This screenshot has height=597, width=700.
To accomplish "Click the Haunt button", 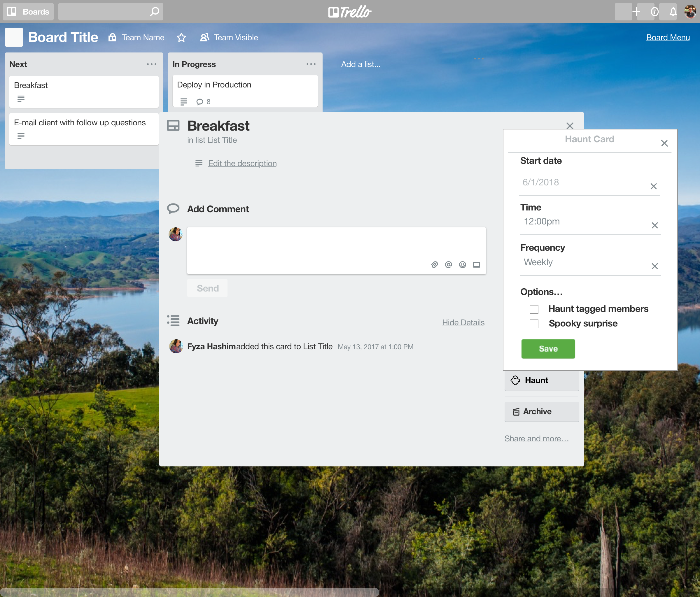I will tap(542, 380).
